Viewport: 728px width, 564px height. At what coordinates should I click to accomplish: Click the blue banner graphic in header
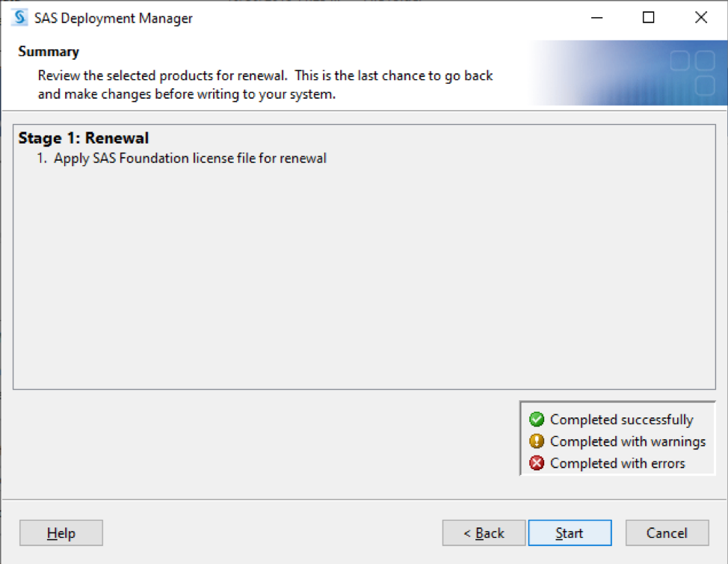click(x=628, y=73)
